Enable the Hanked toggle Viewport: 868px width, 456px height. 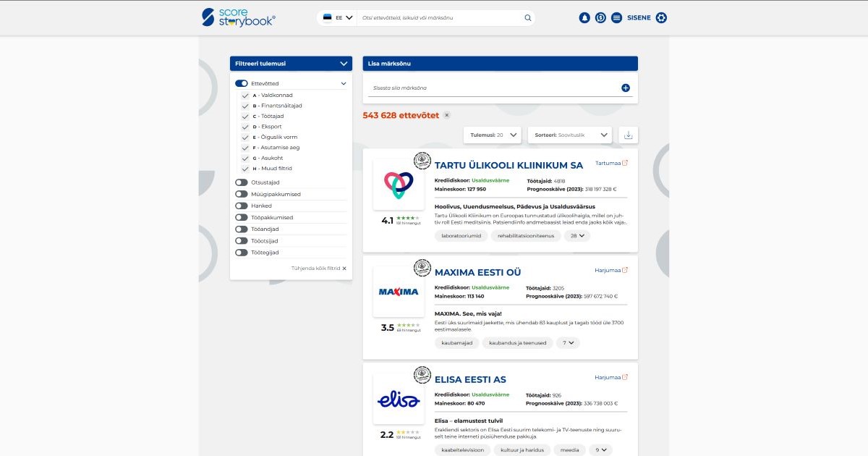pyautogui.click(x=241, y=206)
